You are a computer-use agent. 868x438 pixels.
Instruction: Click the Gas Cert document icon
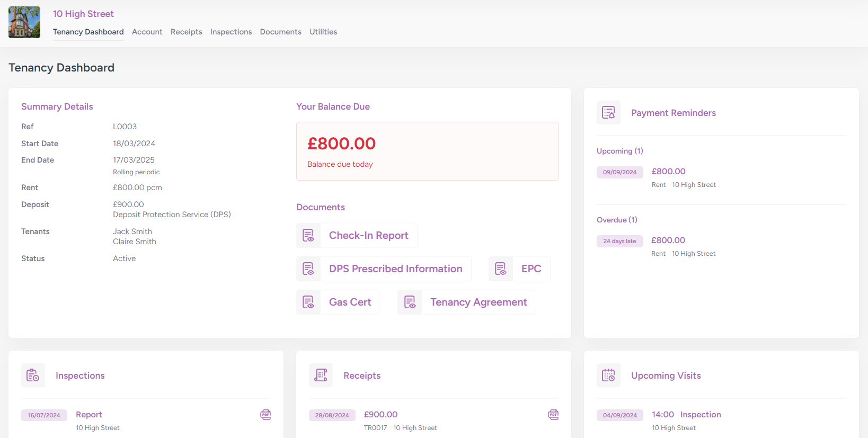click(308, 302)
